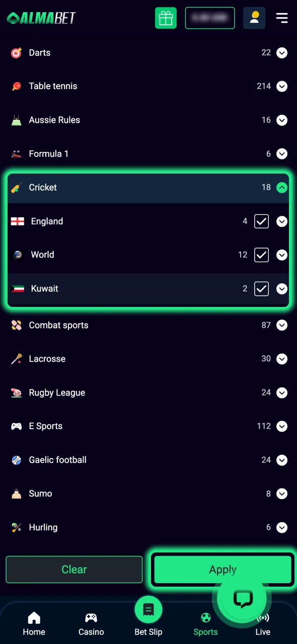Click the Sumo sport icon

(16, 494)
